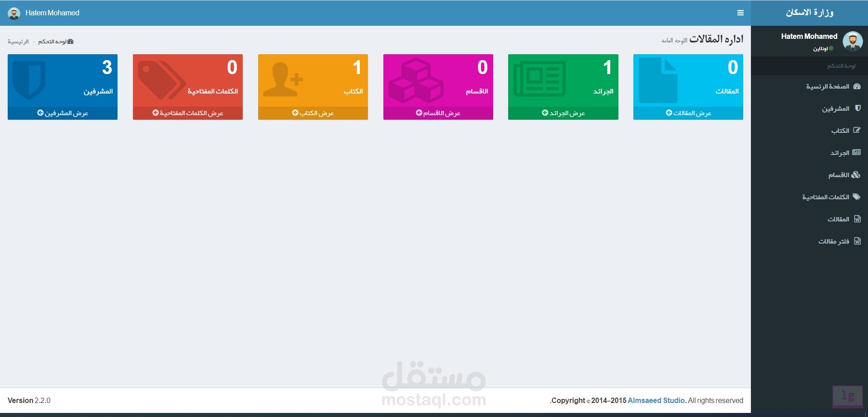Click the large shield icon on المشرفين card
Image resolution: width=868 pixels, height=417 pixels.
coord(29,80)
